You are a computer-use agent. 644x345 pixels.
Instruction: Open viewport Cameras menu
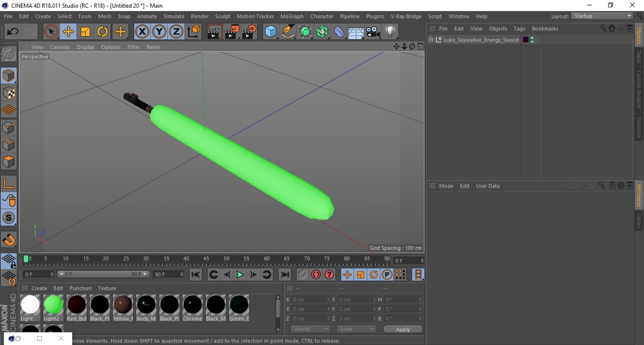tap(60, 47)
